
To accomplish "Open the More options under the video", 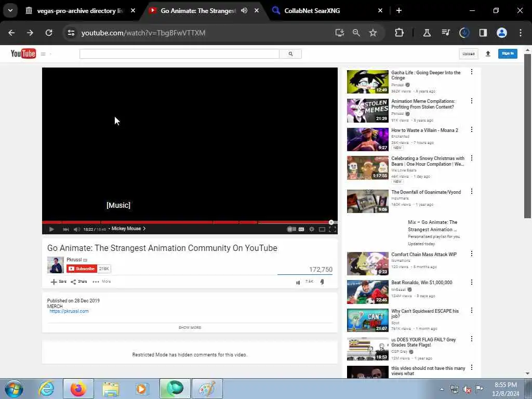I will [102, 282].
